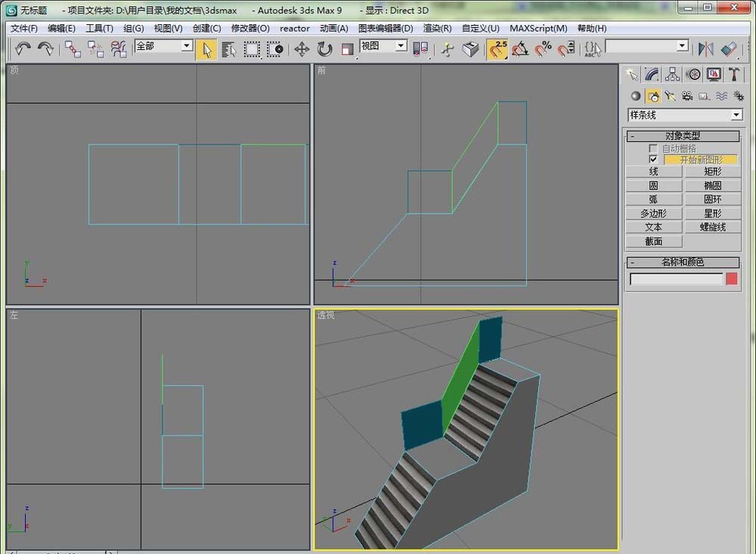Viewport: 756px width, 554px height.
Task: Click the 线 line button
Action: coord(654,171)
